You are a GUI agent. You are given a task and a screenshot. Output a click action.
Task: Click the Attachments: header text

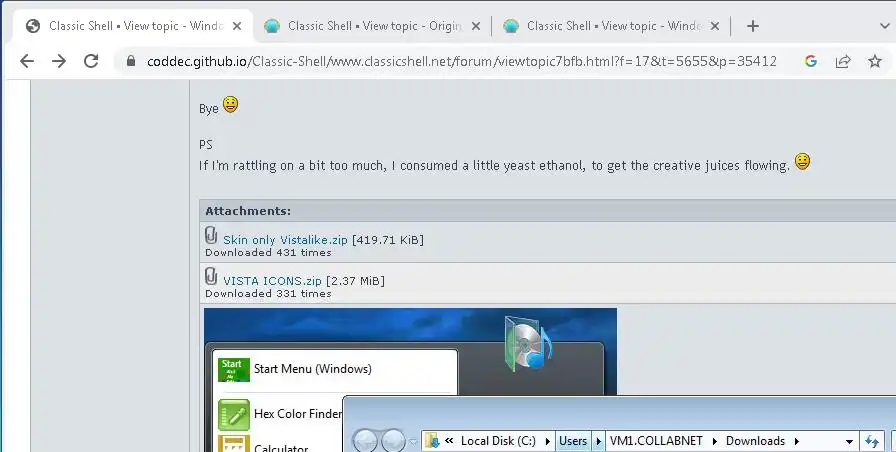tap(248, 211)
